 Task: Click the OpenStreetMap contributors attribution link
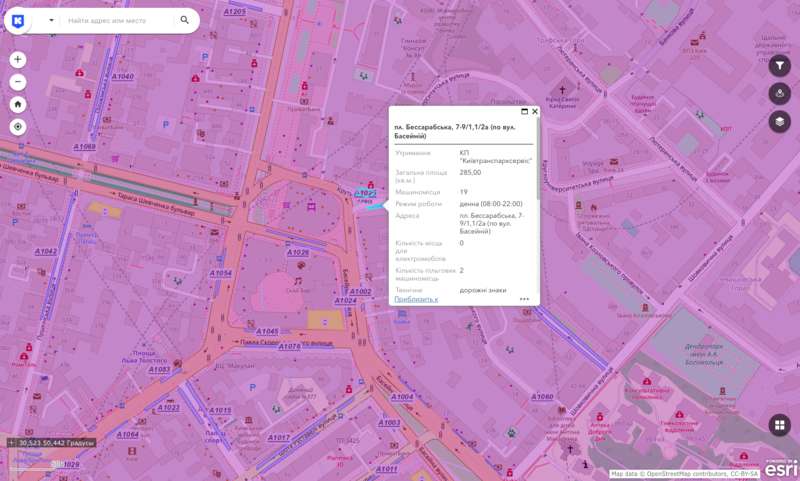coord(684,473)
